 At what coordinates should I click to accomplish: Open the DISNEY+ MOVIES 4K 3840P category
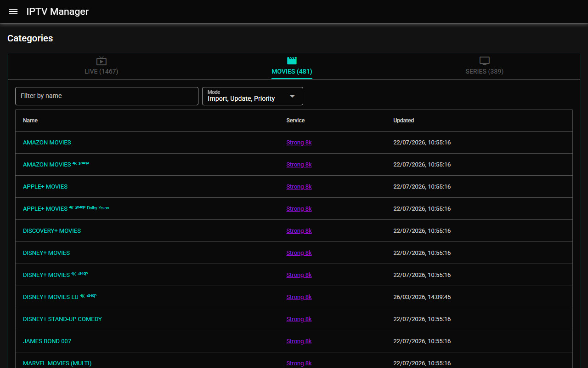pyautogui.click(x=55, y=275)
